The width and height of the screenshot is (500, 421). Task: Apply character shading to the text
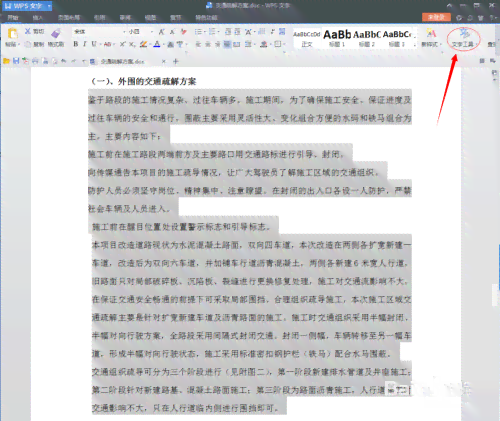click(170, 44)
